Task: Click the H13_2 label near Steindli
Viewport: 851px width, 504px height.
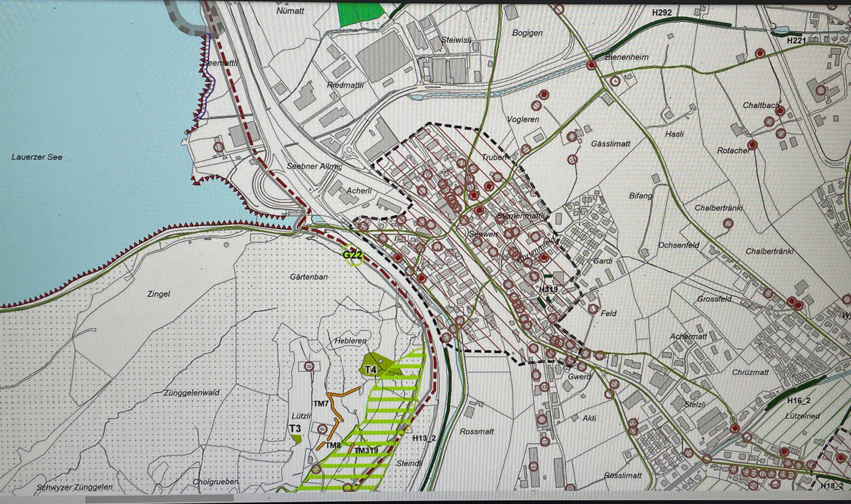Action: (x=424, y=438)
